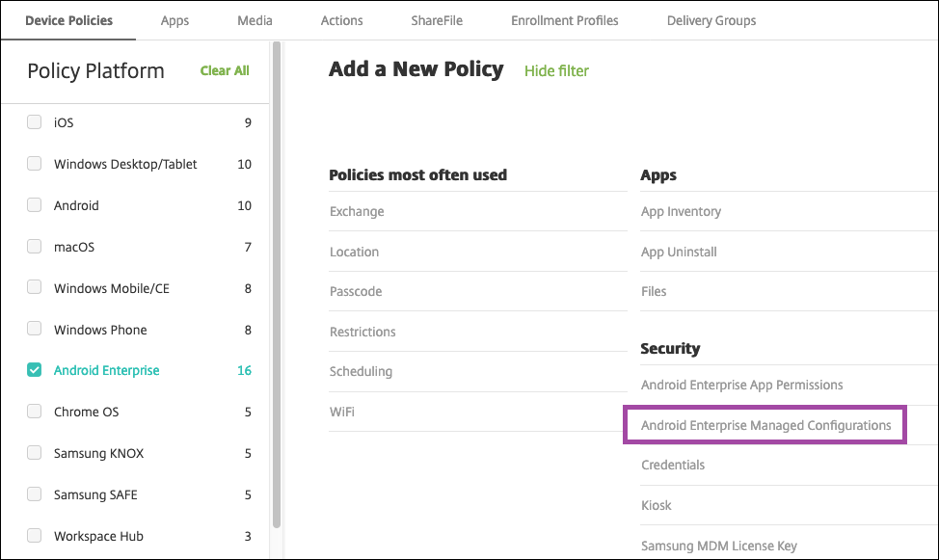Check the Samsung KNOX checkbox
939x560 pixels.
point(35,453)
